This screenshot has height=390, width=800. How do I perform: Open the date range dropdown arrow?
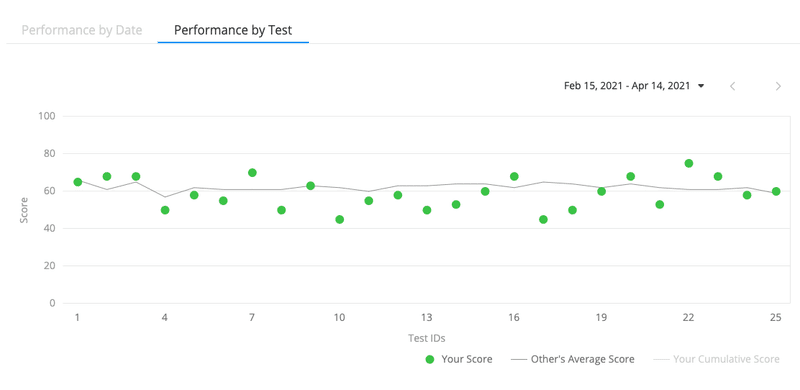[x=701, y=86]
